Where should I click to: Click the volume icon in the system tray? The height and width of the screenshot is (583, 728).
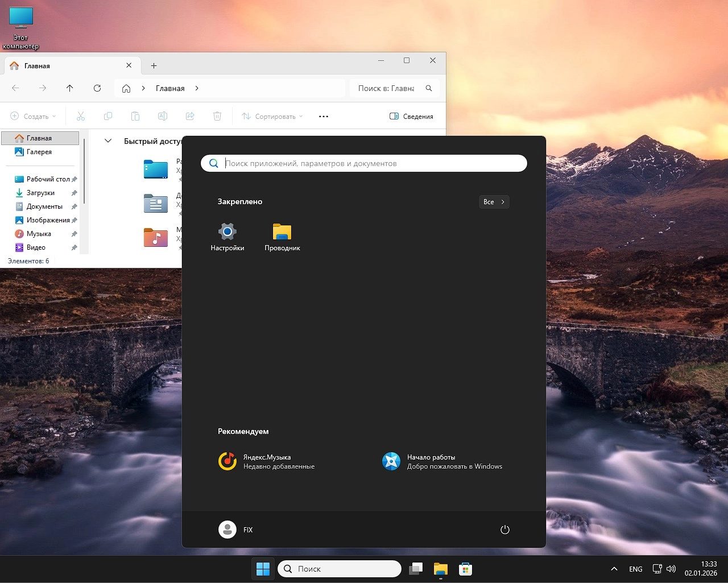pyautogui.click(x=671, y=568)
